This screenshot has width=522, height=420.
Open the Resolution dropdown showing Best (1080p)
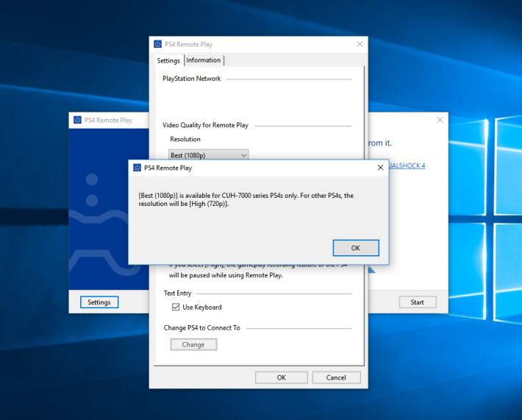(x=208, y=155)
